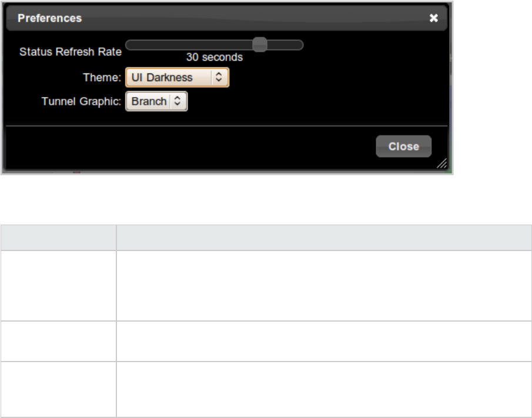Viewport: 532px width, 418px height.
Task: Click slider track left of the handle
Action: point(189,45)
